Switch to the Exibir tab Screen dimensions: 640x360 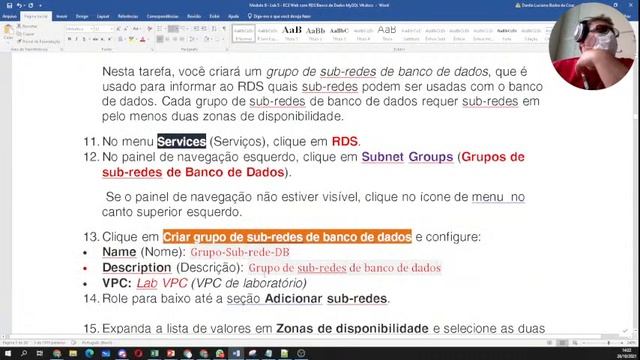point(214,16)
